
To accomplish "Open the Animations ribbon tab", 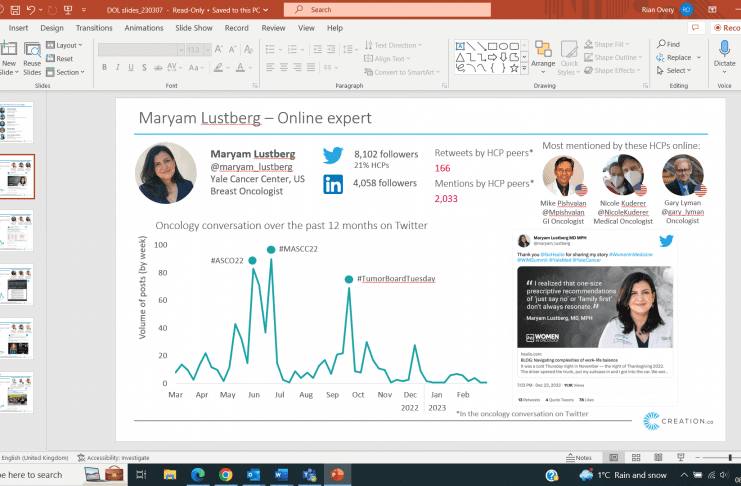I will [x=144, y=28].
